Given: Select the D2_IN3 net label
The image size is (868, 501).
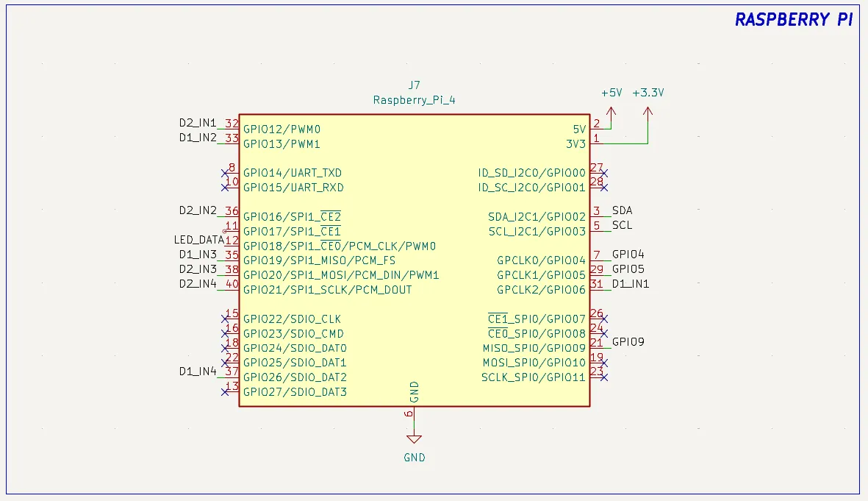Looking at the screenshot, I should pos(198,269).
